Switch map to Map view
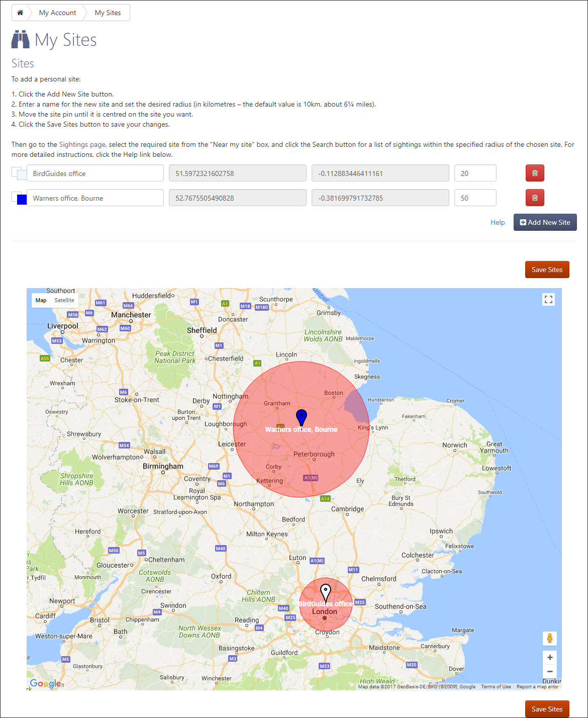Viewport: 588px width, 718px height. click(x=41, y=300)
